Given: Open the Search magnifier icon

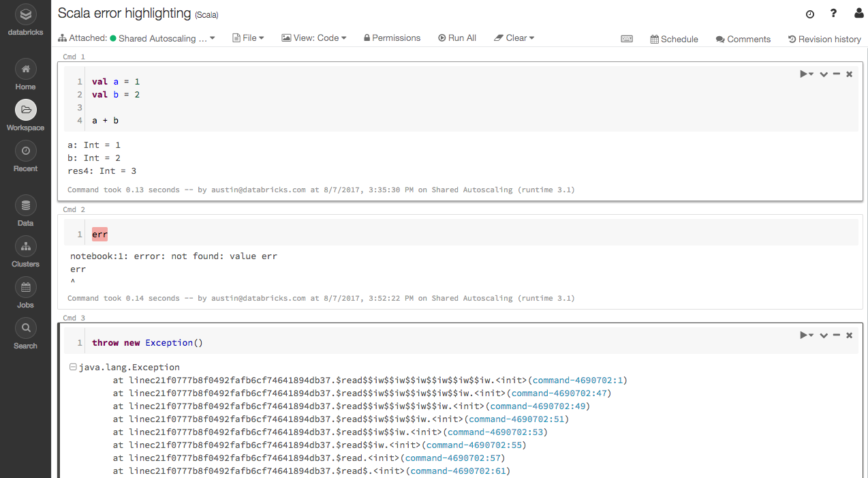Looking at the screenshot, I should [25, 328].
